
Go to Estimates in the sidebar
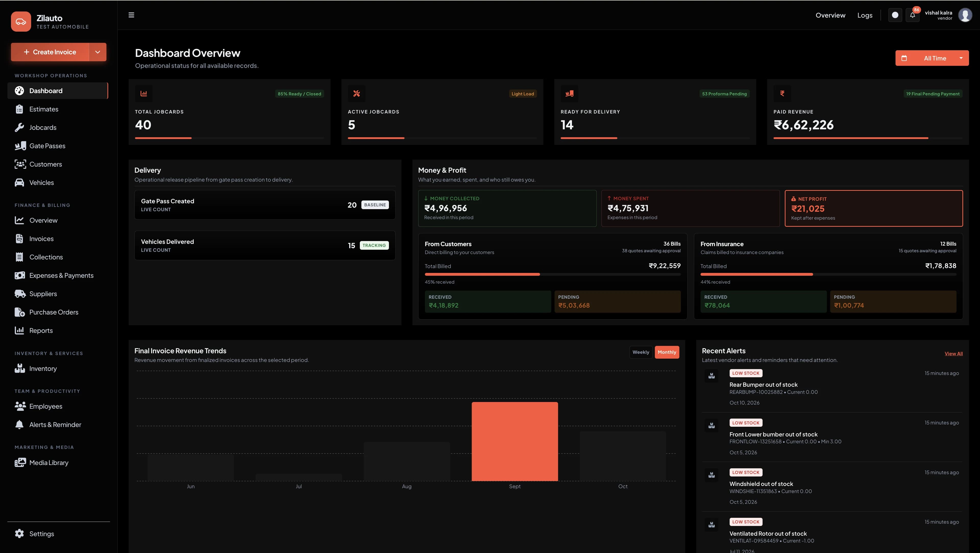[x=58, y=109]
